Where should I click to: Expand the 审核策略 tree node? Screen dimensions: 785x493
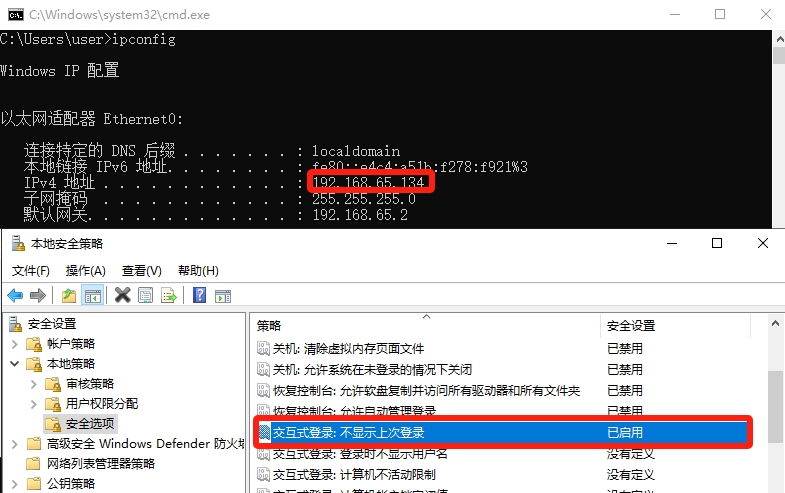(x=34, y=384)
